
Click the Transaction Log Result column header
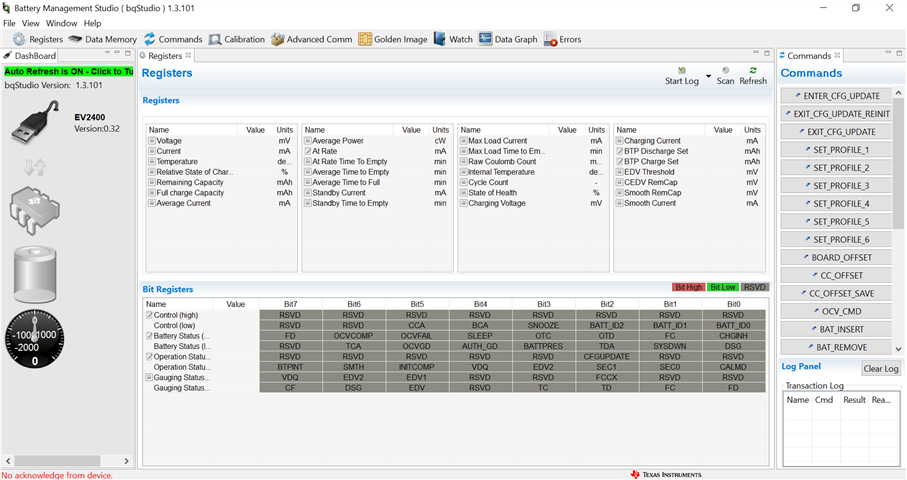click(854, 400)
